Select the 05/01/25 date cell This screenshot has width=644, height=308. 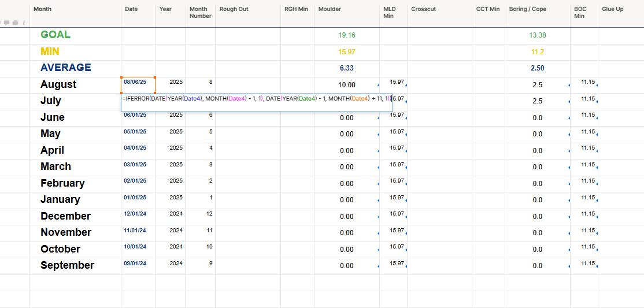tap(138, 134)
